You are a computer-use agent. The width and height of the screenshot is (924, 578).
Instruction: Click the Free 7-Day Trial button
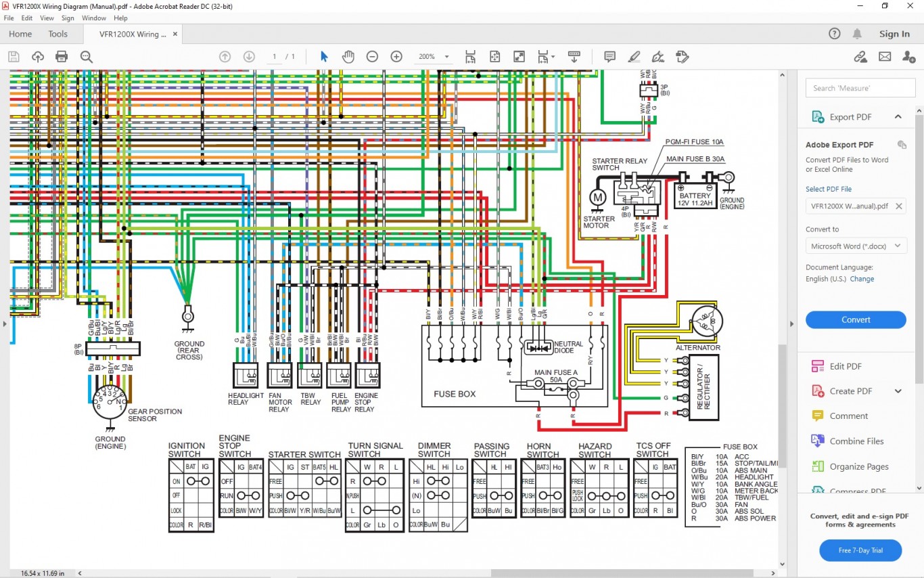860,550
